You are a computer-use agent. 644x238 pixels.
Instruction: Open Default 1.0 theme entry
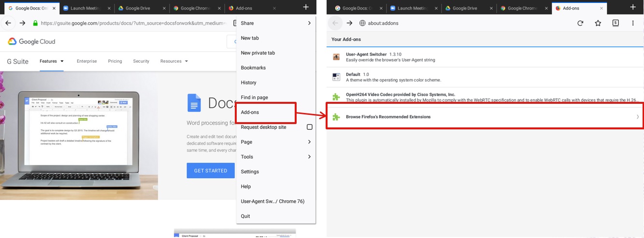point(485,77)
